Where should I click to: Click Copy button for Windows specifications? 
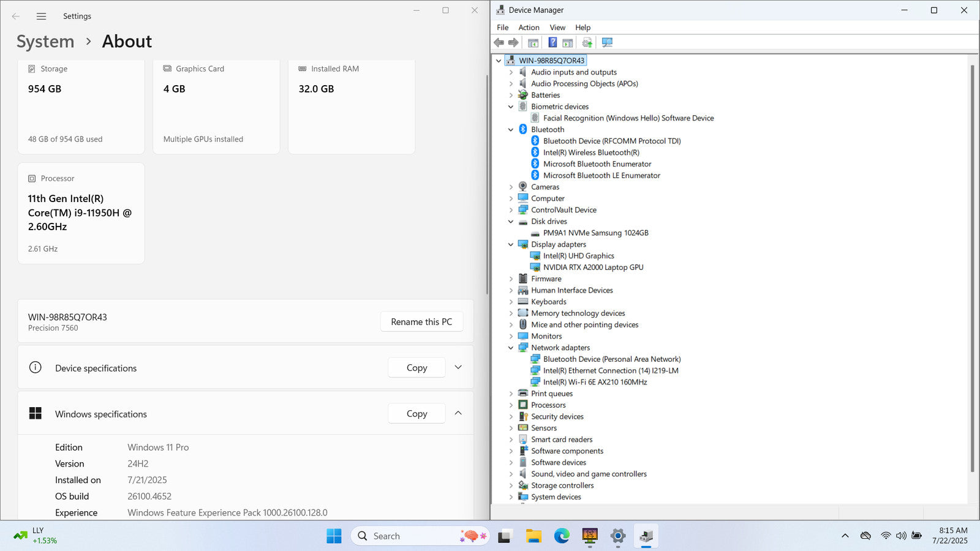(x=417, y=413)
